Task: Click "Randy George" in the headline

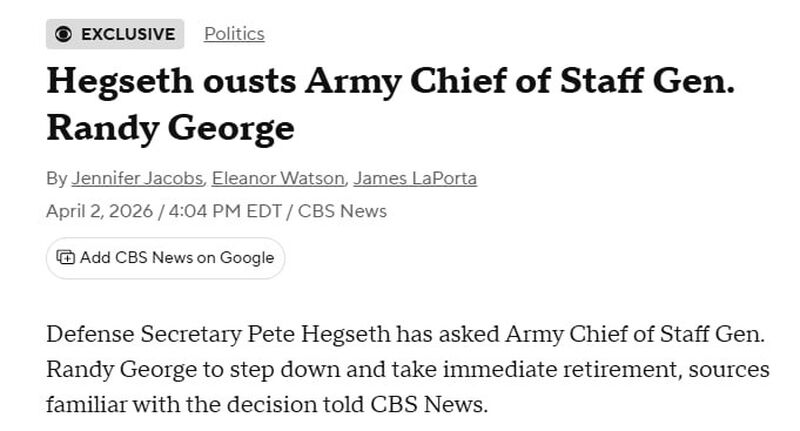Action: point(170,128)
